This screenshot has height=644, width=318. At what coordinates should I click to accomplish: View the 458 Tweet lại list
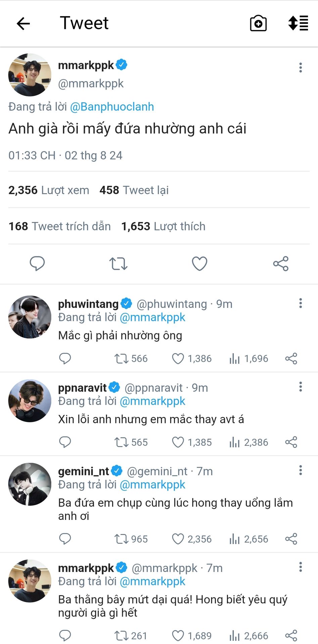[134, 190]
